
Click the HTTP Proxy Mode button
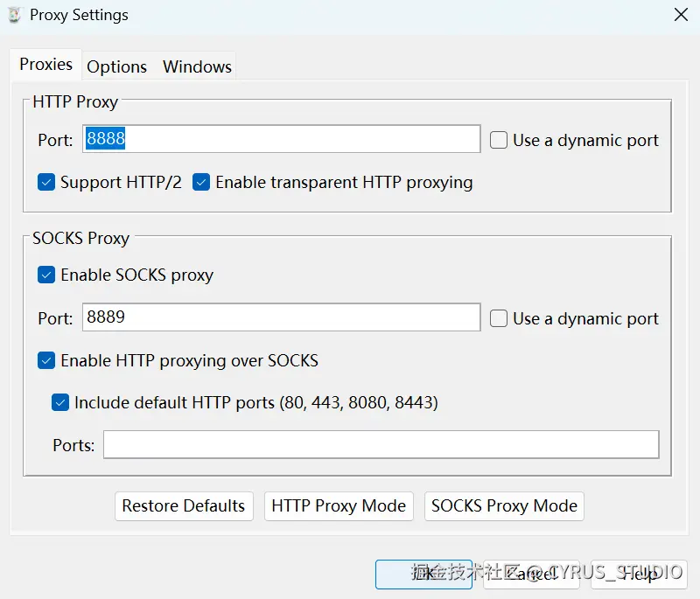coord(339,506)
